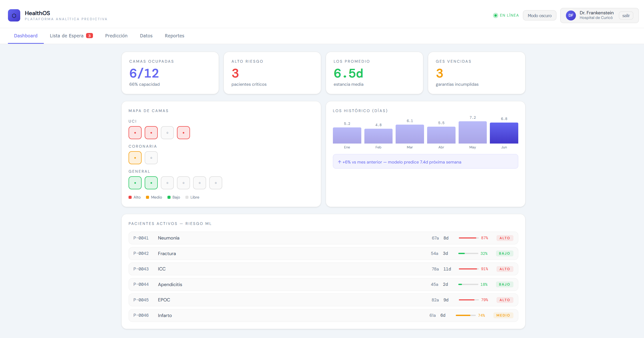Image resolution: width=644 pixels, height=338 pixels.
Task: Click the ALTO badge on P-0043
Action: pos(505,269)
